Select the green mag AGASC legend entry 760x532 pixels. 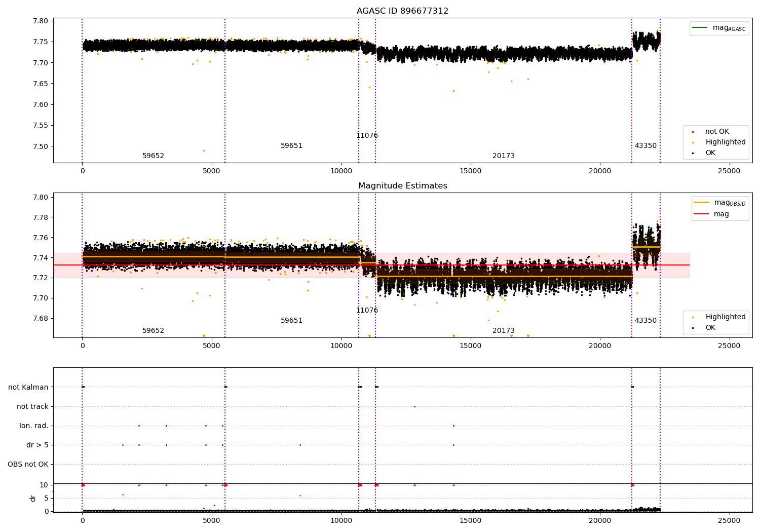[719, 28]
